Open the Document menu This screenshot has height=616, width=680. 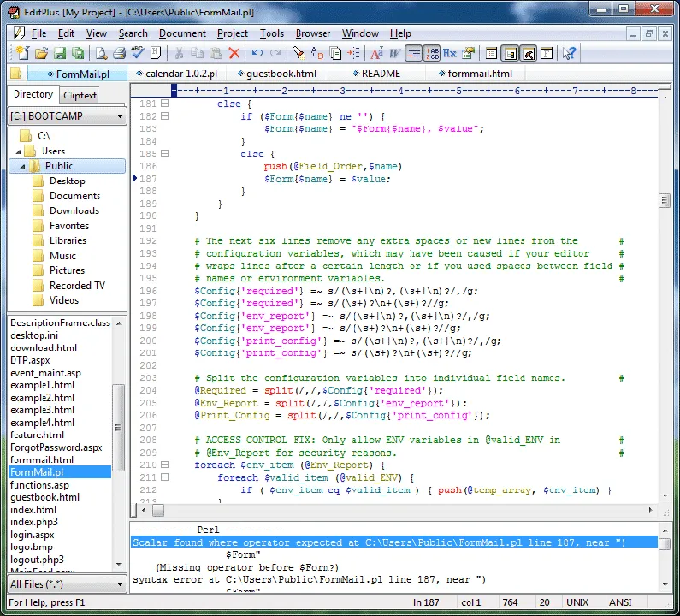coord(182,33)
